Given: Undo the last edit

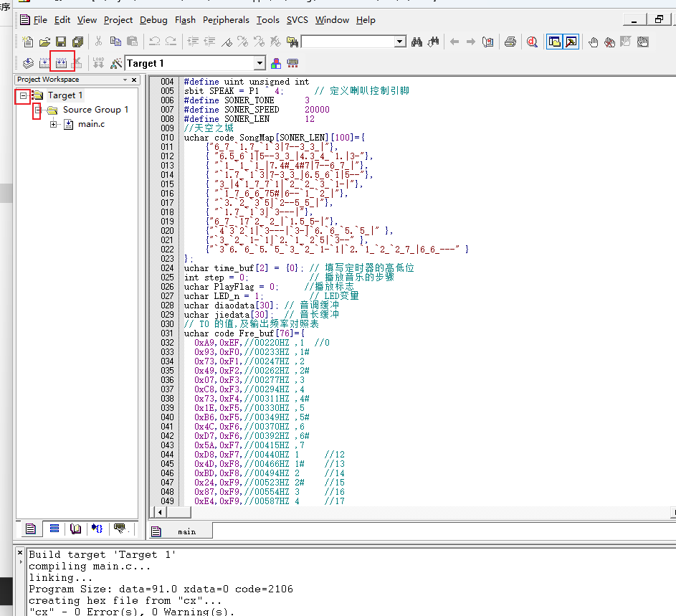Looking at the screenshot, I should coord(154,42).
